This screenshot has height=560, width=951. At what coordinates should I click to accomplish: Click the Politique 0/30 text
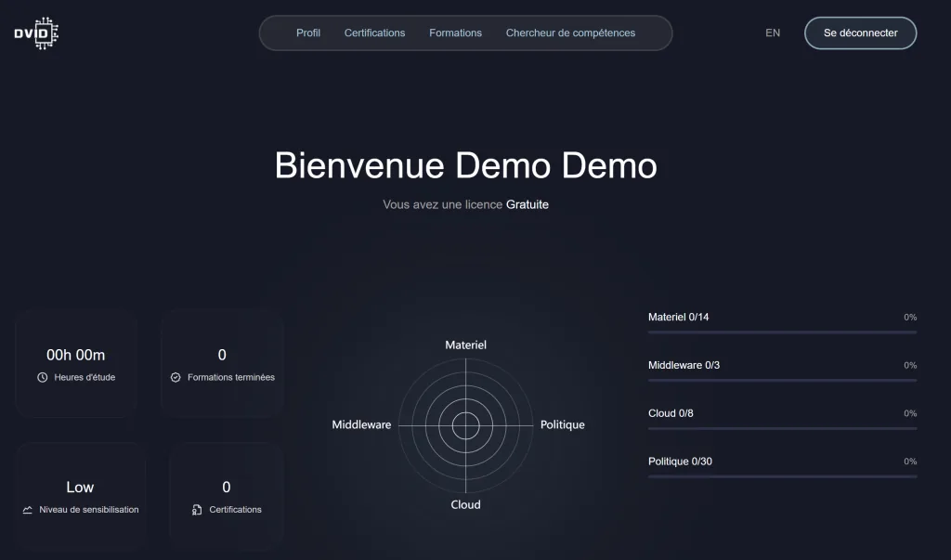pos(680,462)
